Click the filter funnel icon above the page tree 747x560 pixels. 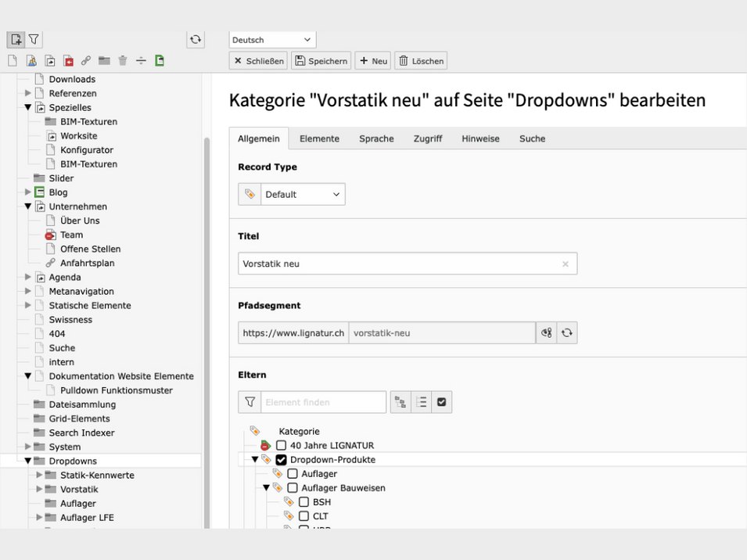coord(34,39)
